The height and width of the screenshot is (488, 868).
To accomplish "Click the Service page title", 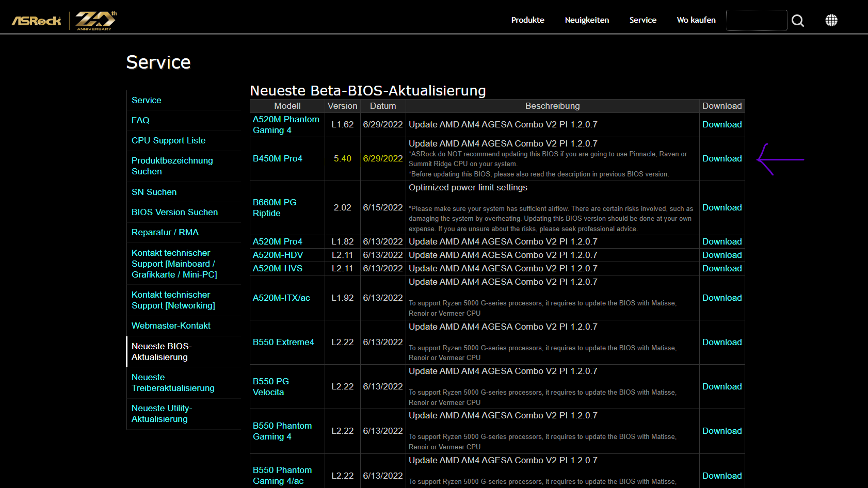I will tap(158, 62).
